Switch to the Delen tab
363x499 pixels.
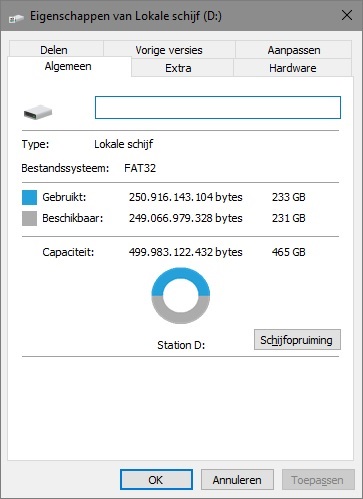[56, 50]
